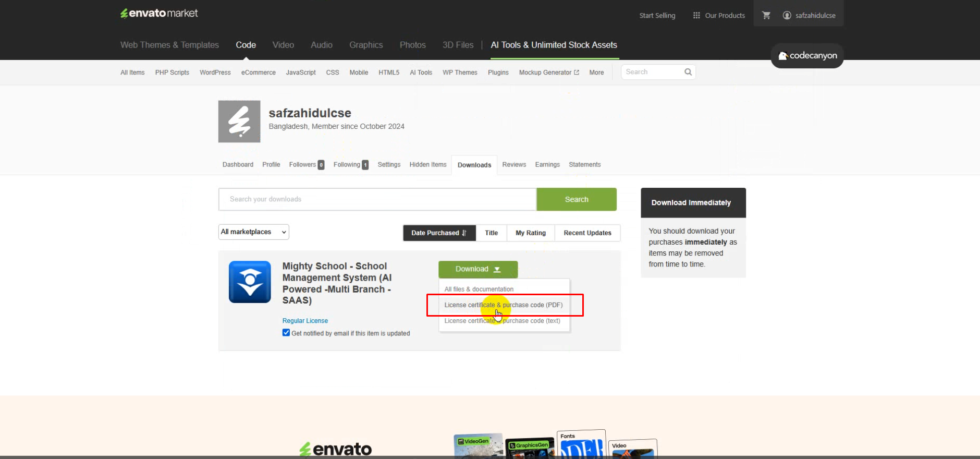Click the safzahidulcse profile avatar image

click(x=239, y=122)
